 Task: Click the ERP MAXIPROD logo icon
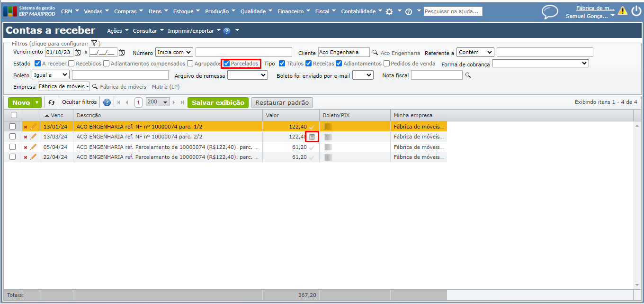coord(10,11)
